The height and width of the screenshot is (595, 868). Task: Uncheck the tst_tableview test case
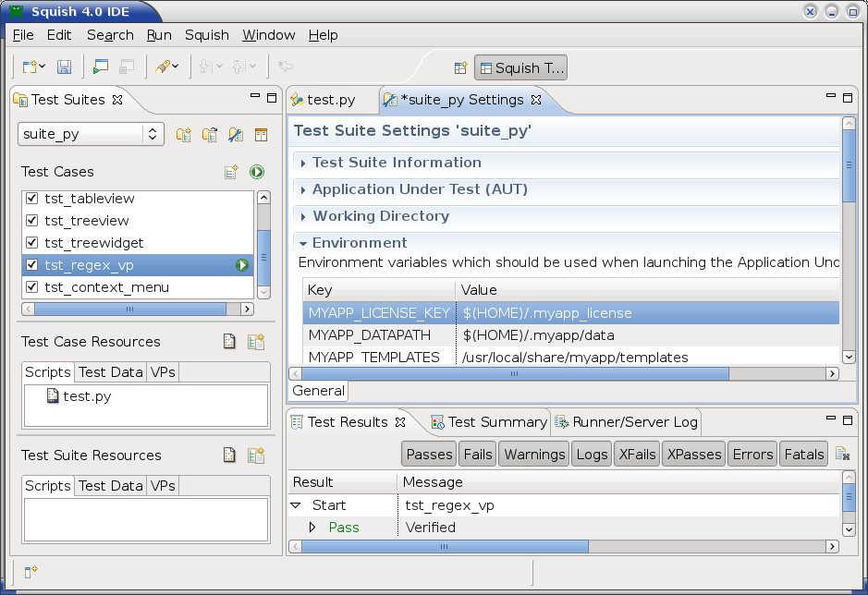pyautogui.click(x=32, y=199)
